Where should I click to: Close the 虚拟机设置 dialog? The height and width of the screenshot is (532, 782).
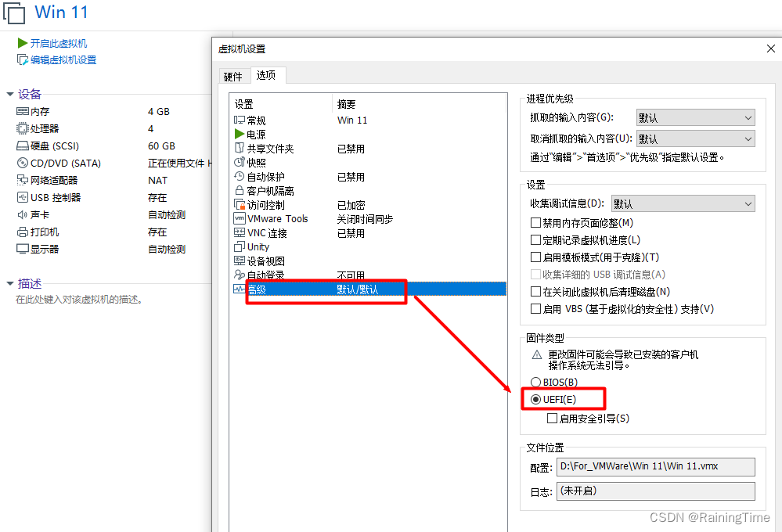pos(771,49)
